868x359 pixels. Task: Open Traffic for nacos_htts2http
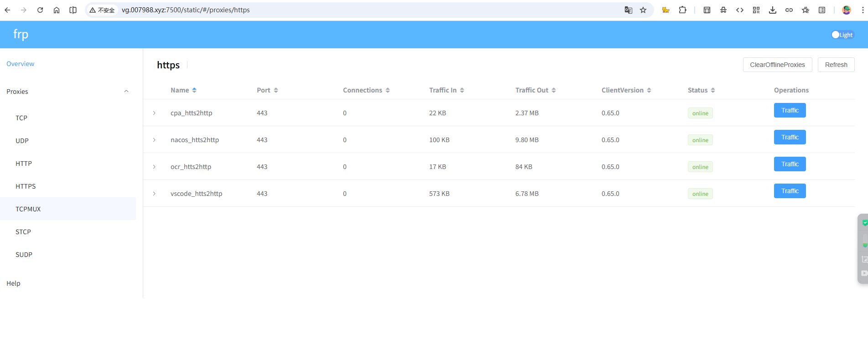click(790, 137)
